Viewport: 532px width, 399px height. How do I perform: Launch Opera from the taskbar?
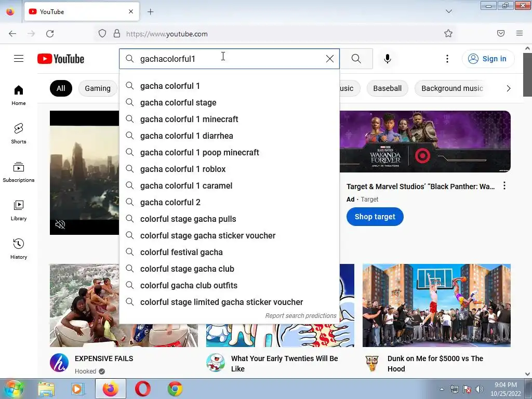tap(143, 389)
